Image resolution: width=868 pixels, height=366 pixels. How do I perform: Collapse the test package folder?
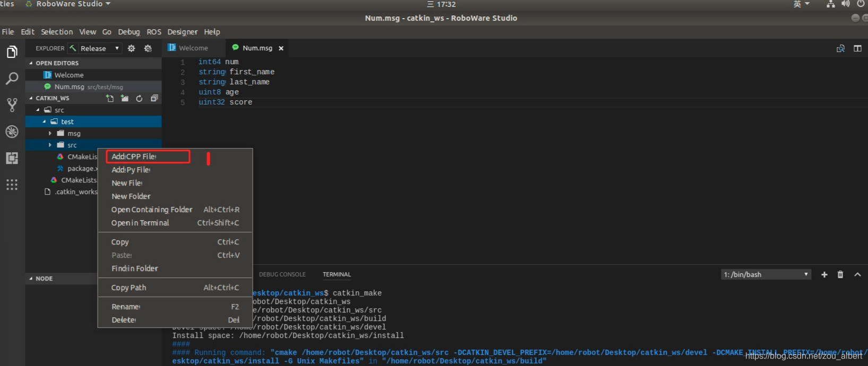click(44, 121)
